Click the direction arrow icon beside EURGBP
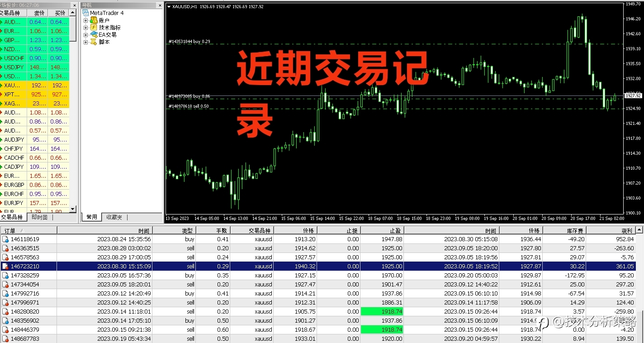This screenshot has height=343, width=644. coord(1,185)
